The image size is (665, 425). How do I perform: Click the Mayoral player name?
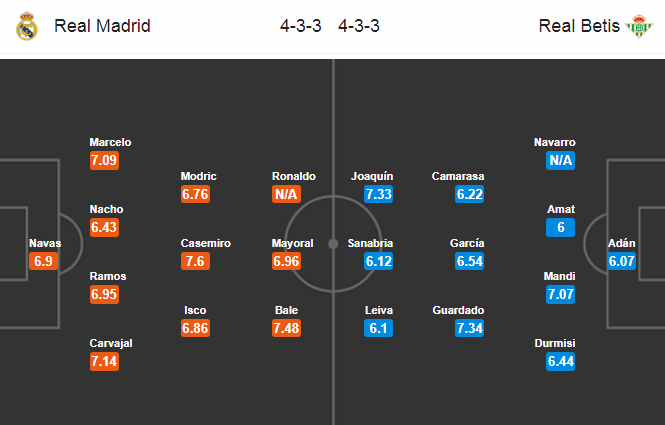(x=292, y=243)
